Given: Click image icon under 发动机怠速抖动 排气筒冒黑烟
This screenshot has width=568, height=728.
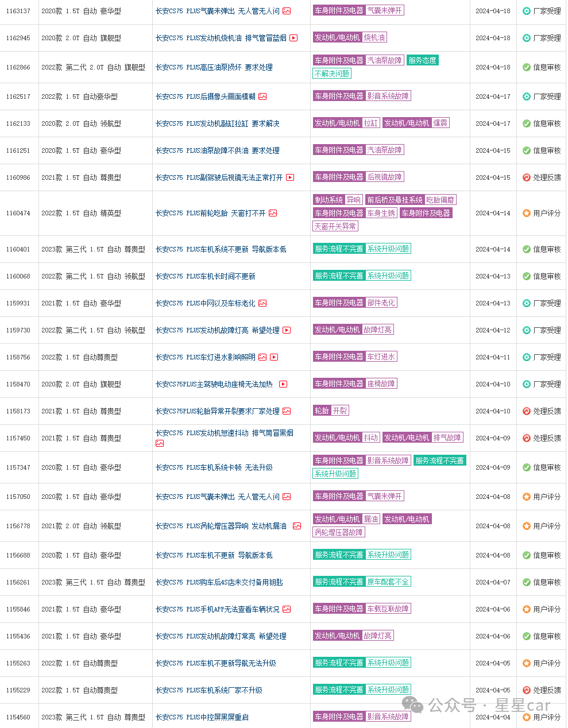Looking at the screenshot, I should click(x=160, y=443).
